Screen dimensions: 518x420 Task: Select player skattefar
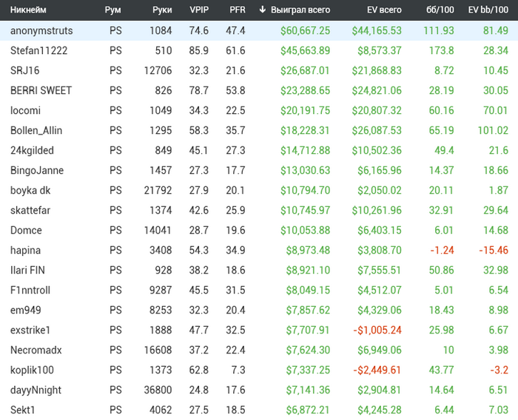(x=30, y=210)
